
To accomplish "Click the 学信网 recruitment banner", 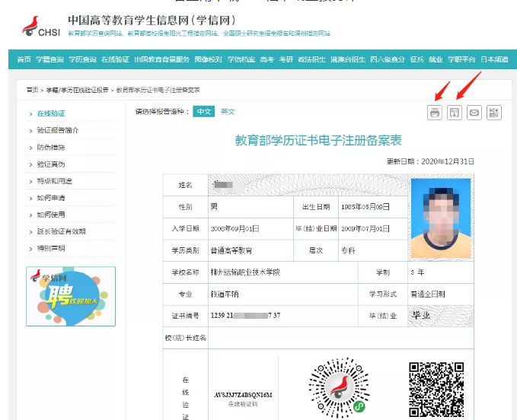I will [x=71, y=296].
